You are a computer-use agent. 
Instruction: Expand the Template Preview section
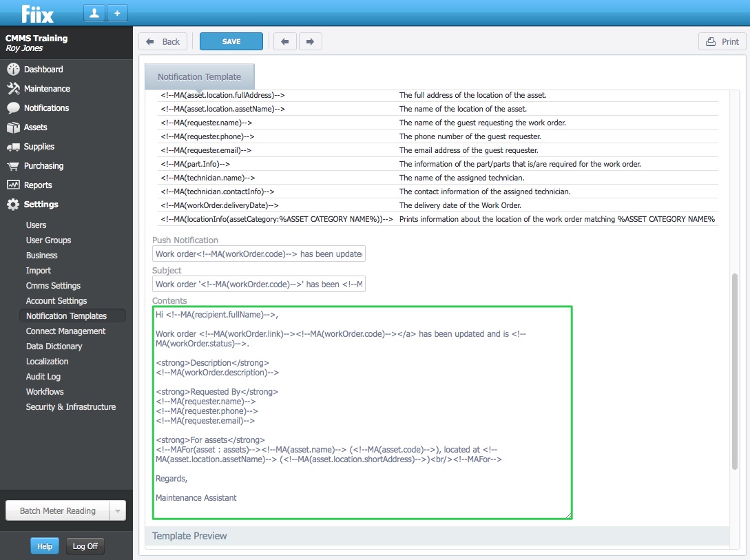tap(437, 536)
